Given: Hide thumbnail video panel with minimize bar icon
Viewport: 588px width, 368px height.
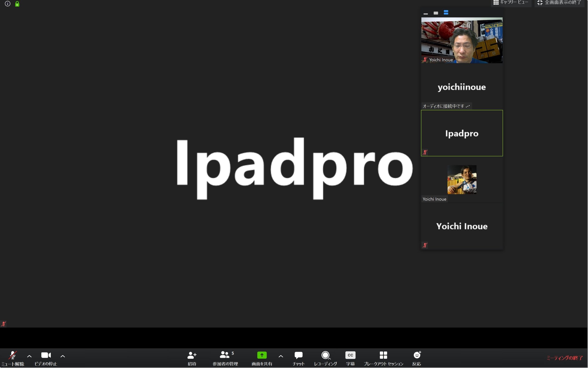Looking at the screenshot, I should pyautogui.click(x=426, y=14).
